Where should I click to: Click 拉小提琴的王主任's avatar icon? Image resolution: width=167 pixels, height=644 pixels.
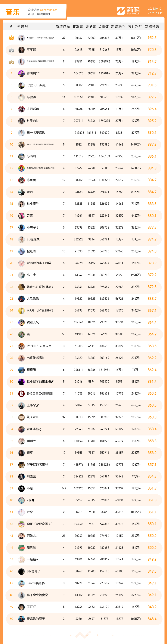point(21,382)
